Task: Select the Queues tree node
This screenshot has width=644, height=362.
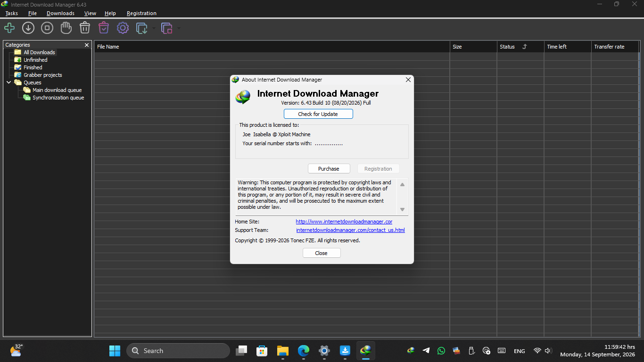Action: 33,82
